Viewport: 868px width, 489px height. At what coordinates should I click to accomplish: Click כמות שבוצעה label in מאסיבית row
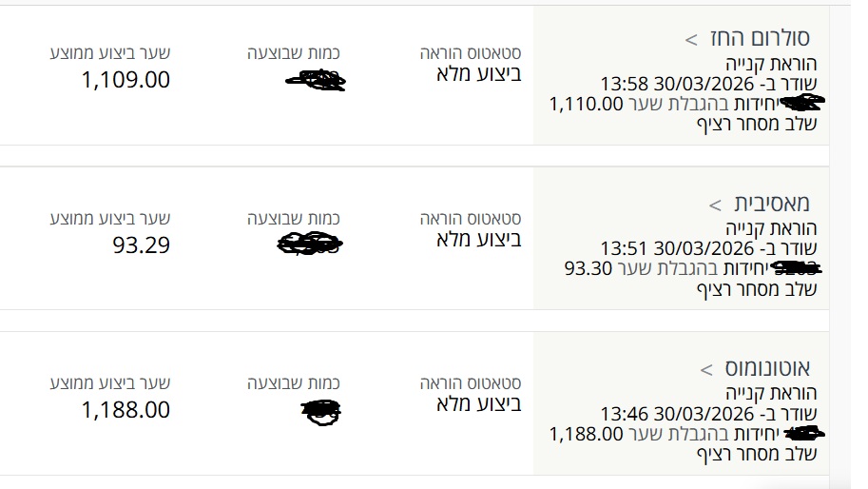click(x=293, y=218)
